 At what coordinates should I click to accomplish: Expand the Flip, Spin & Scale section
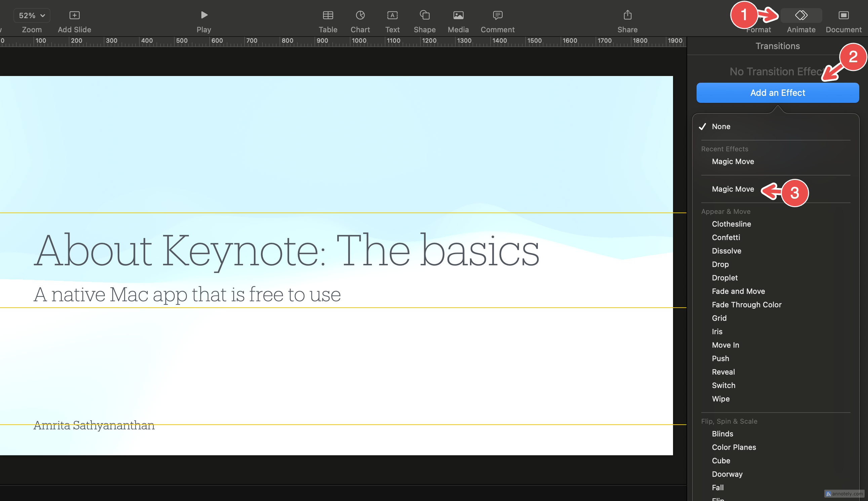(730, 422)
